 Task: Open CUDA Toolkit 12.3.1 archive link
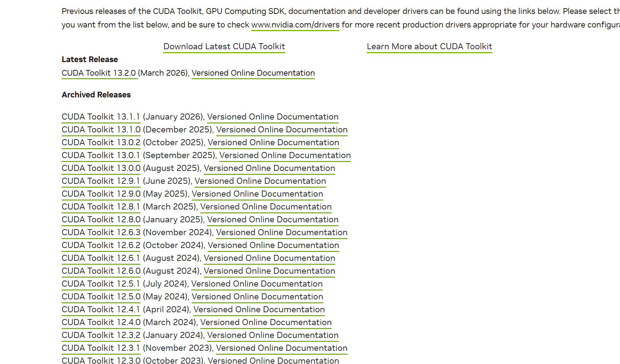click(101, 348)
